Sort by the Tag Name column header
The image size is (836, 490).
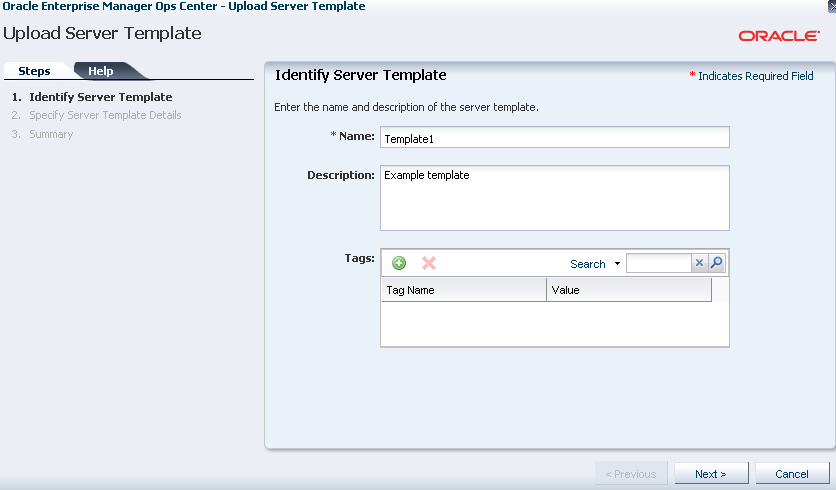(x=464, y=290)
